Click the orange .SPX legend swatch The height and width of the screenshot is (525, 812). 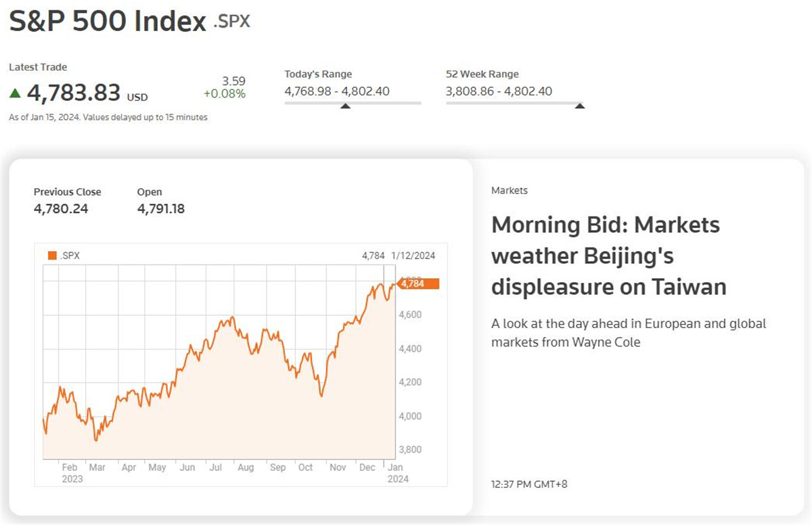coord(52,256)
